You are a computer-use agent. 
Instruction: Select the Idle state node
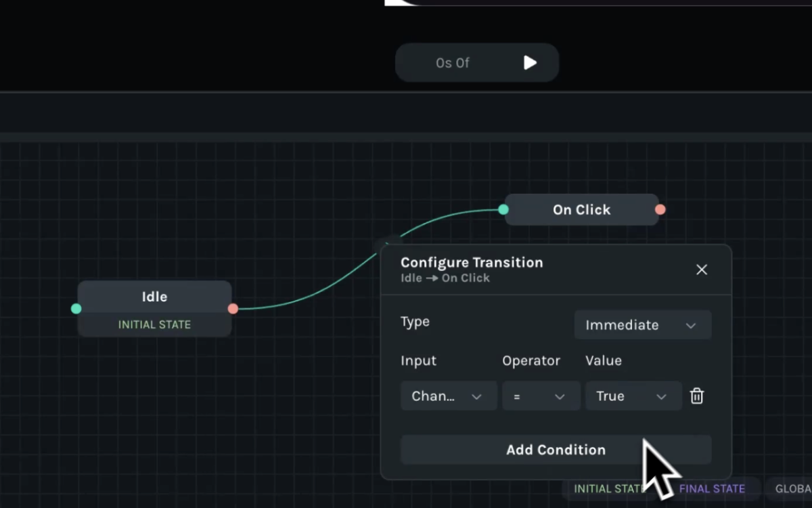pyautogui.click(x=154, y=297)
